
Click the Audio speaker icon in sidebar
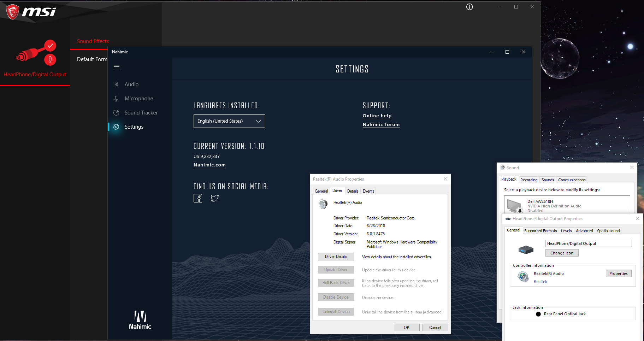pos(116,84)
